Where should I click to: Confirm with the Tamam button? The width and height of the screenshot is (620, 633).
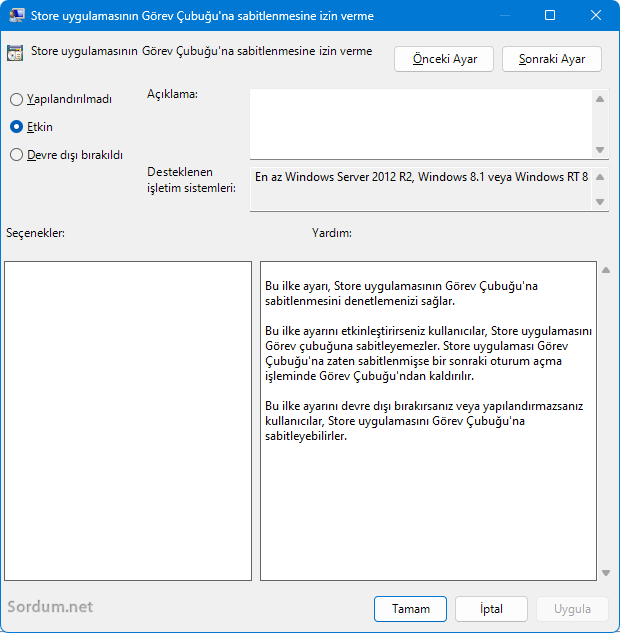(x=410, y=609)
